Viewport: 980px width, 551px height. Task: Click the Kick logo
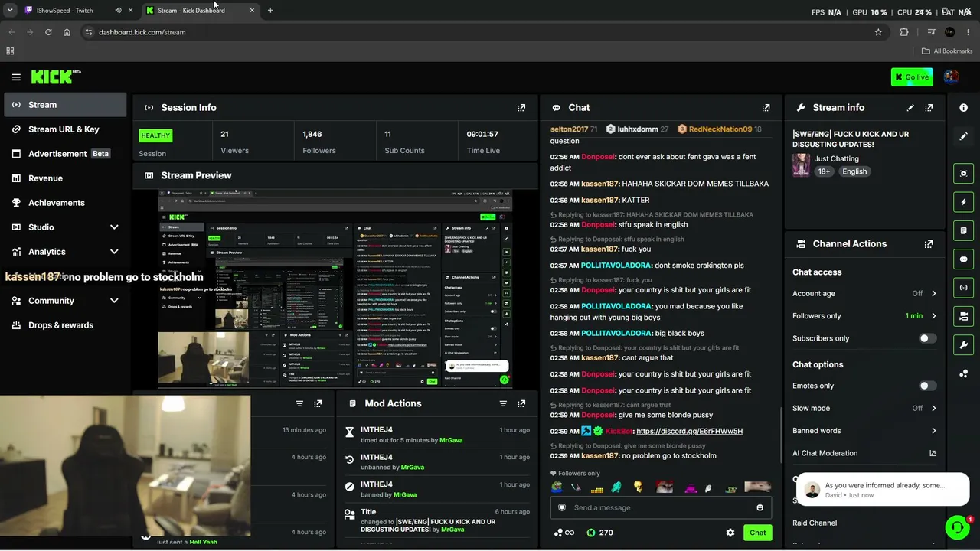point(55,77)
